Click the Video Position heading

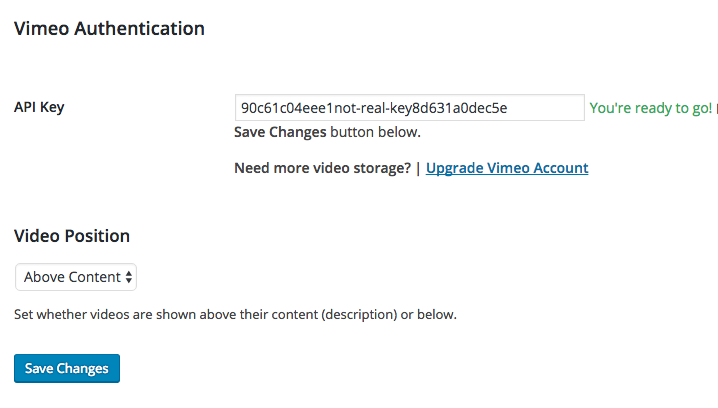click(72, 236)
